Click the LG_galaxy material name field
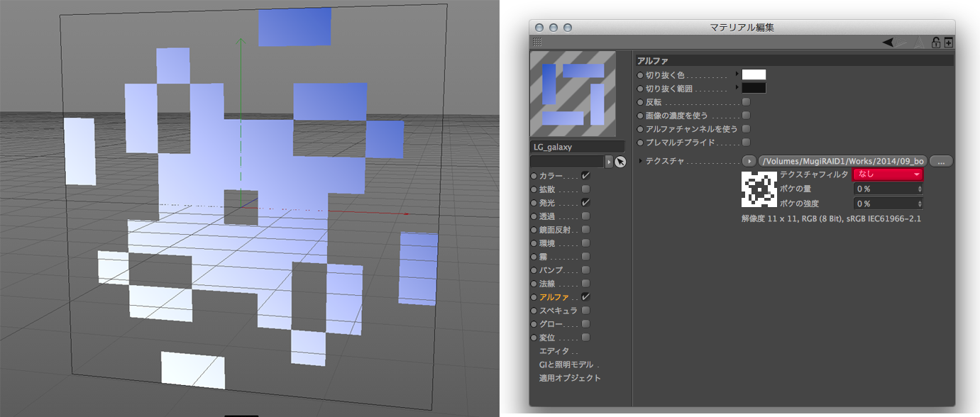980x417 pixels. pyautogui.click(x=576, y=147)
